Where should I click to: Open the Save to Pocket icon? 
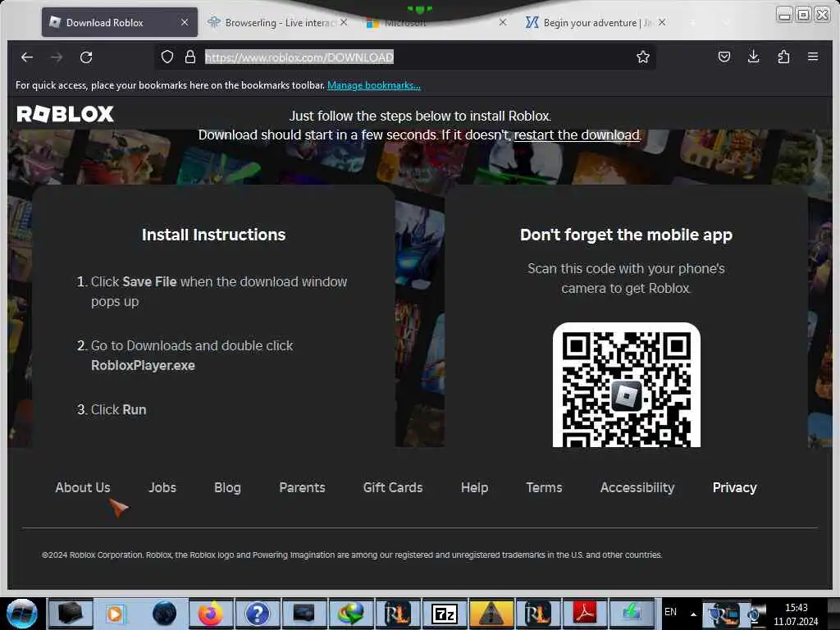(724, 57)
